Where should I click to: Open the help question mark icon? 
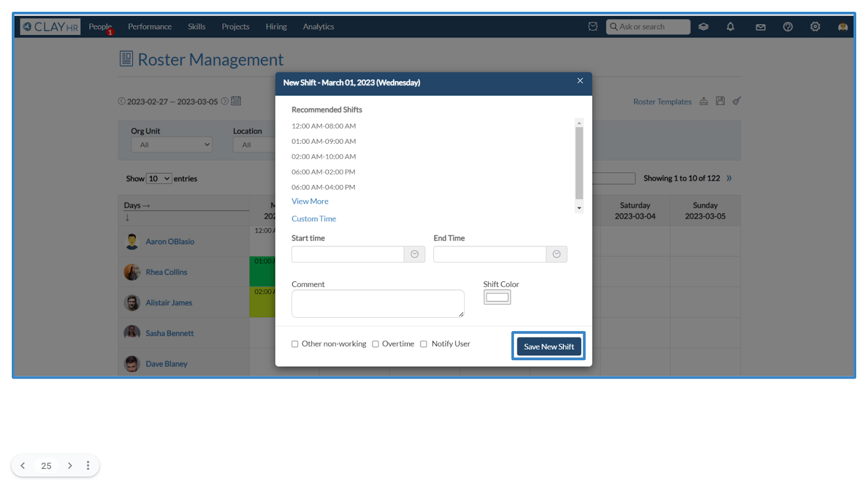click(788, 27)
